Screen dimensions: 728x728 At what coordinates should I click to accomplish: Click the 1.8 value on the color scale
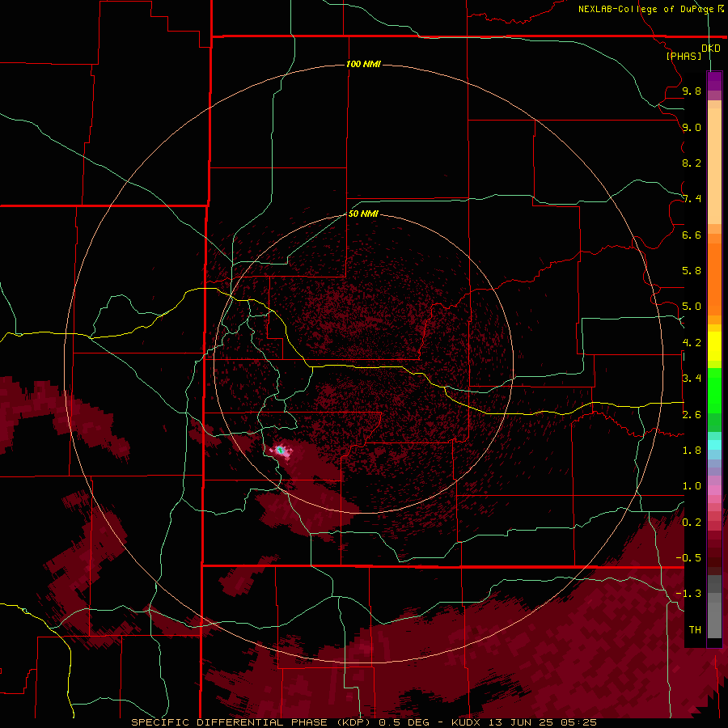coord(692,451)
